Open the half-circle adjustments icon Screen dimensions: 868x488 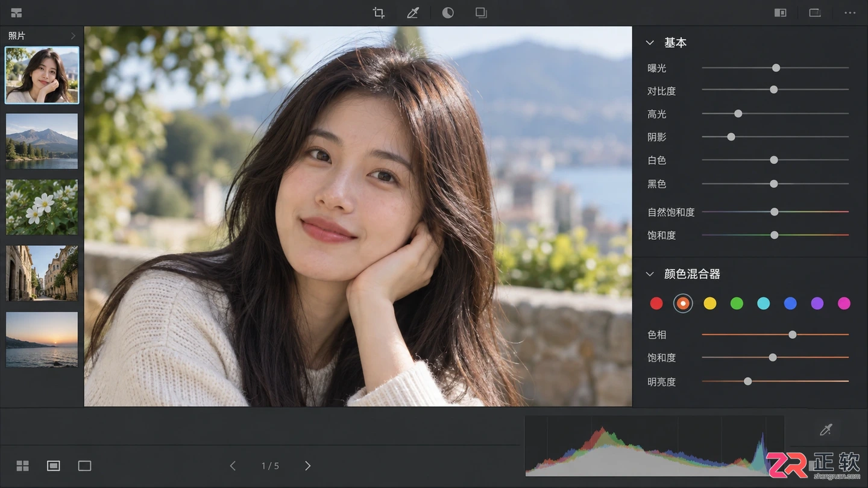tap(448, 13)
